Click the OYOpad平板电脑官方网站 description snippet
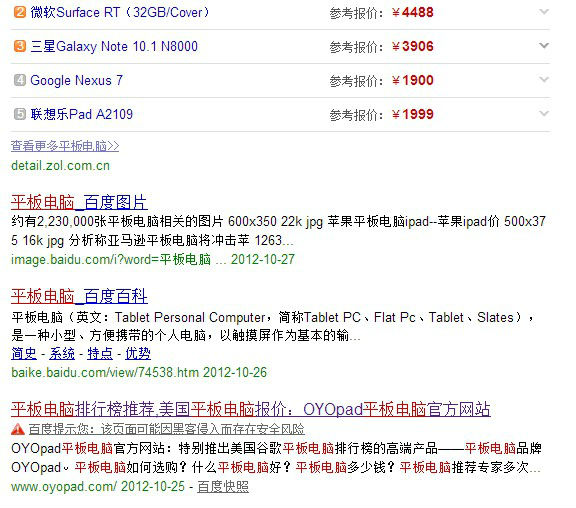Screen dimensions: 576x508 [x=276, y=458]
